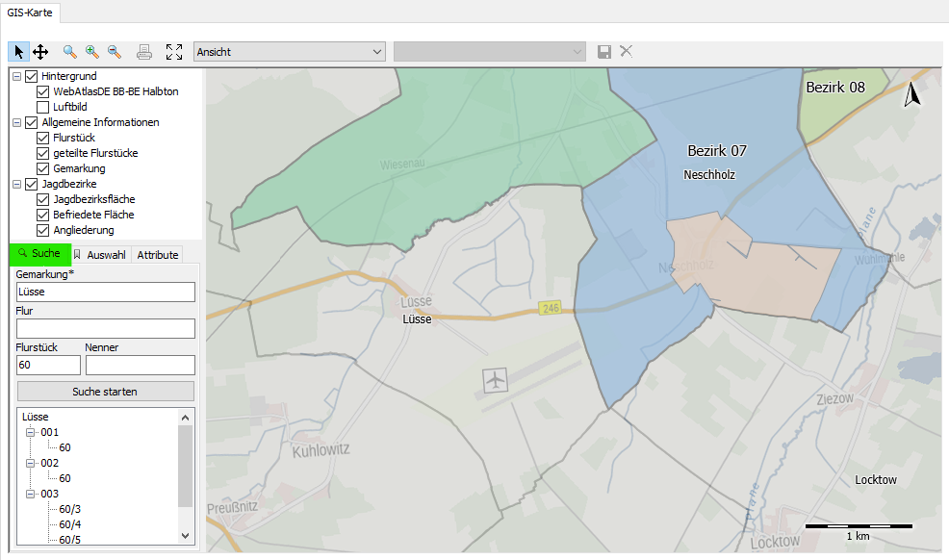
Task: Toggle the Befriedete Fläche layer
Action: click(x=43, y=215)
